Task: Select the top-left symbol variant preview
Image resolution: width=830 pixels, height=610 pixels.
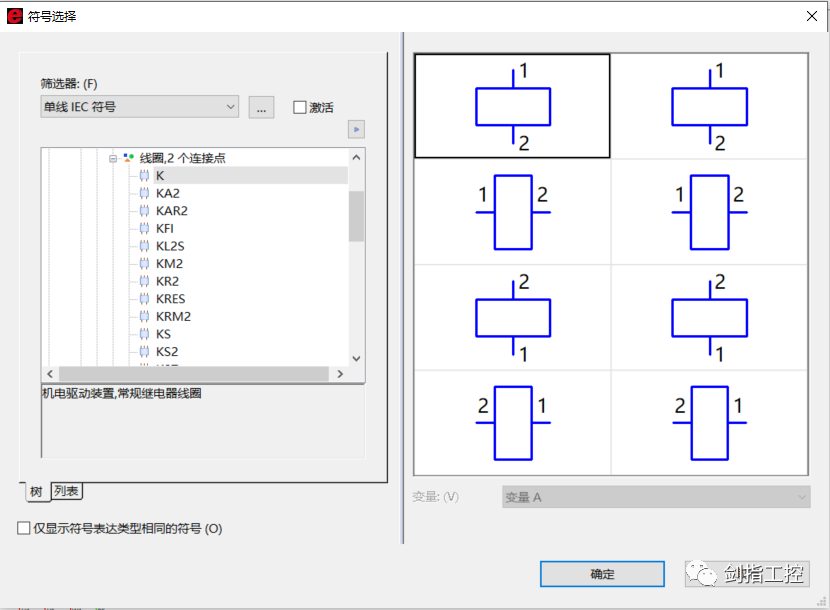Action: (512, 105)
